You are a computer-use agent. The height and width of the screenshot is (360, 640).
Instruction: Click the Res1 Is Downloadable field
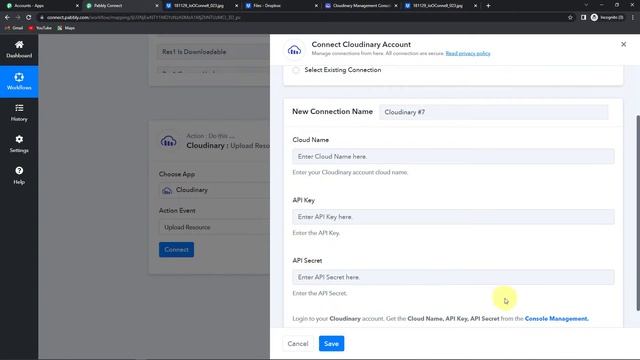pos(213,52)
